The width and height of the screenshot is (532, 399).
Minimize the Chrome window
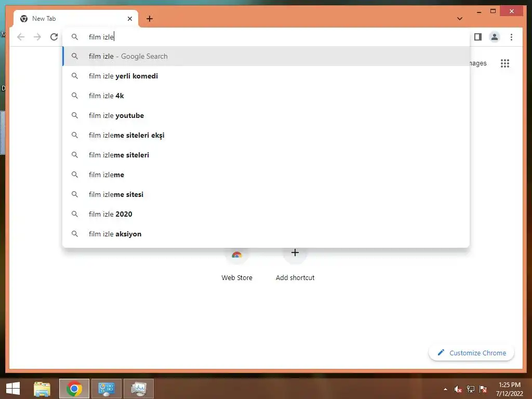click(478, 11)
